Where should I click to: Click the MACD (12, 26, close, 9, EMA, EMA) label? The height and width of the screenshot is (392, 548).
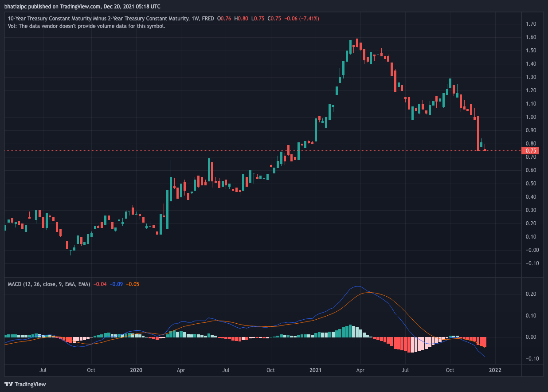49,284
